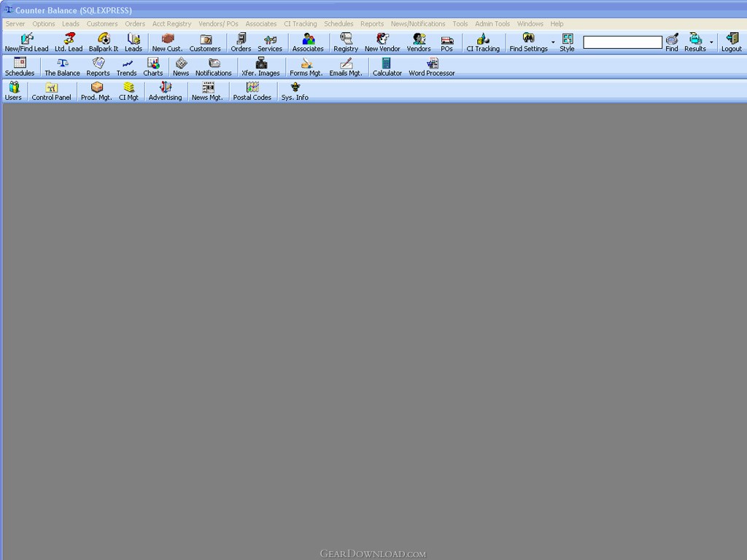Open the Registry toolbar icon

[346, 42]
